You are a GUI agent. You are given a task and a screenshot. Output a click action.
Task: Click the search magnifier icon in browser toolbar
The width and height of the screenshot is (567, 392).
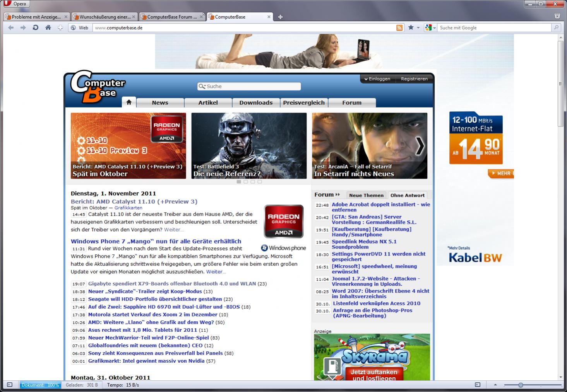click(x=556, y=28)
